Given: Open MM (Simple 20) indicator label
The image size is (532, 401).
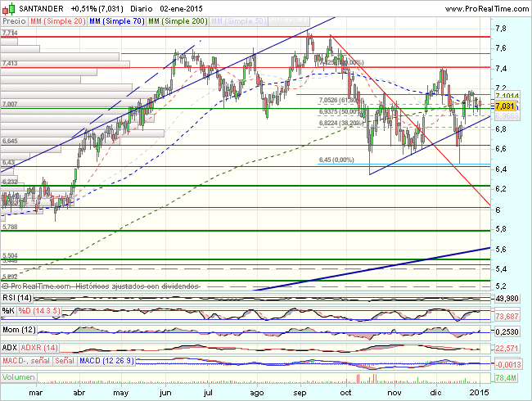Looking at the screenshot, I should [x=57, y=21].
